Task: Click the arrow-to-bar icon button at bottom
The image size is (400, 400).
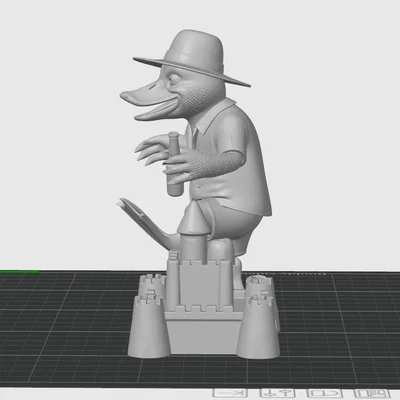Action: coord(230,393)
